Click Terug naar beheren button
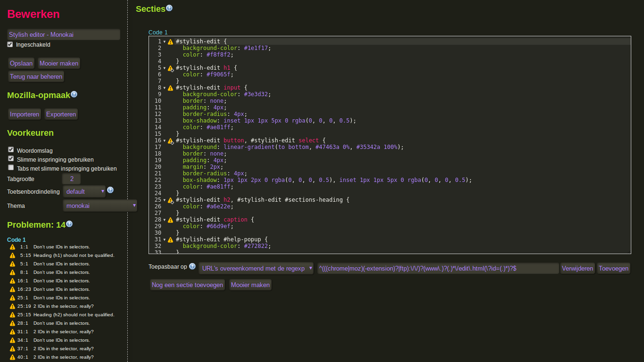This screenshot has width=644, height=362. click(36, 76)
